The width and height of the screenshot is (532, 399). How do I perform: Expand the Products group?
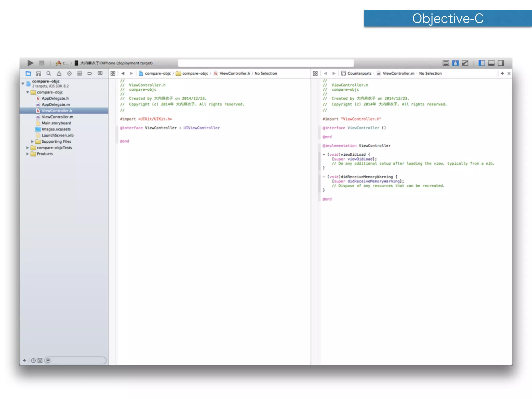pos(28,154)
